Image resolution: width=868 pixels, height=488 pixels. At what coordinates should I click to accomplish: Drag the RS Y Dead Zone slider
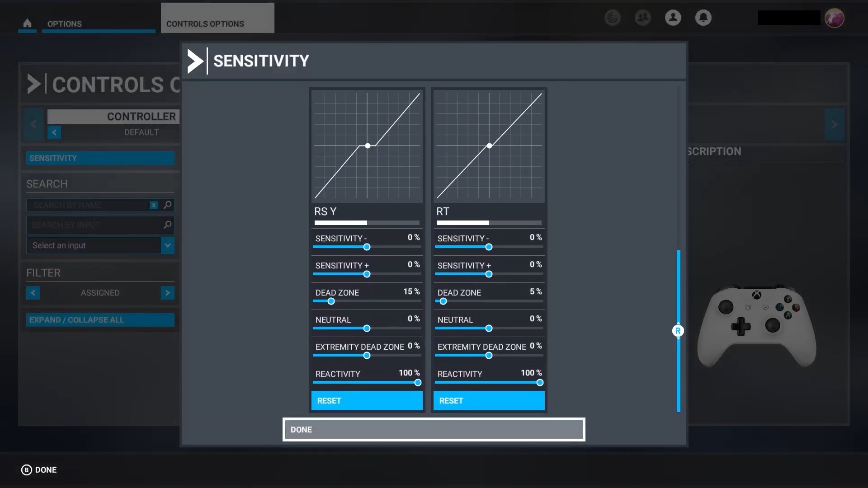[x=330, y=301]
